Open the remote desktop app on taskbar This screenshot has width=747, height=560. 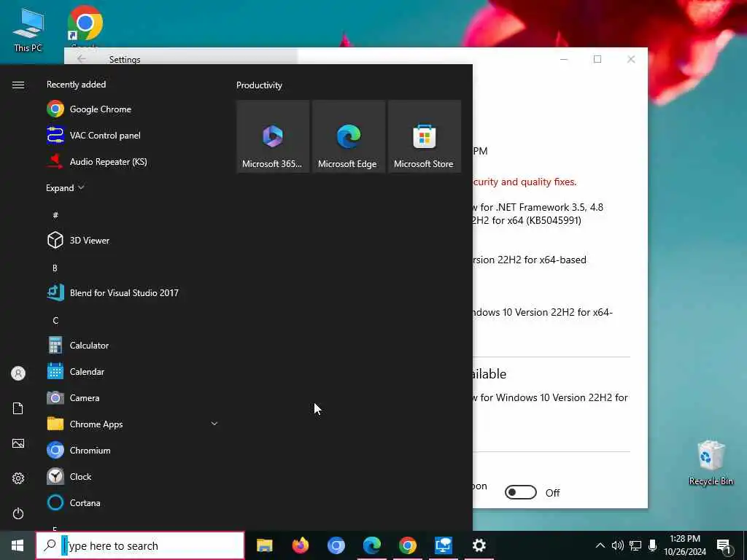click(x=443, y=545)
